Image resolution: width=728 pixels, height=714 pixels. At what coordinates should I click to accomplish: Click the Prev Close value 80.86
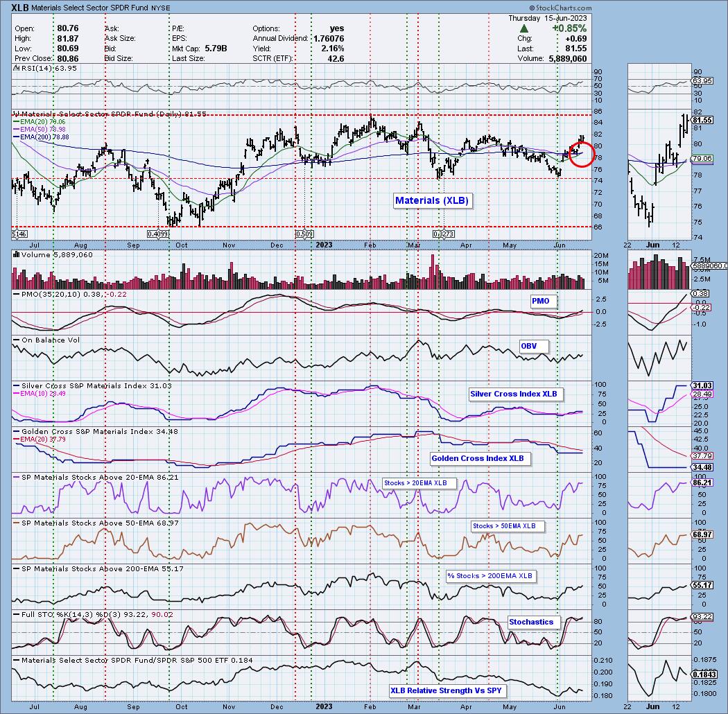point(68,58)
